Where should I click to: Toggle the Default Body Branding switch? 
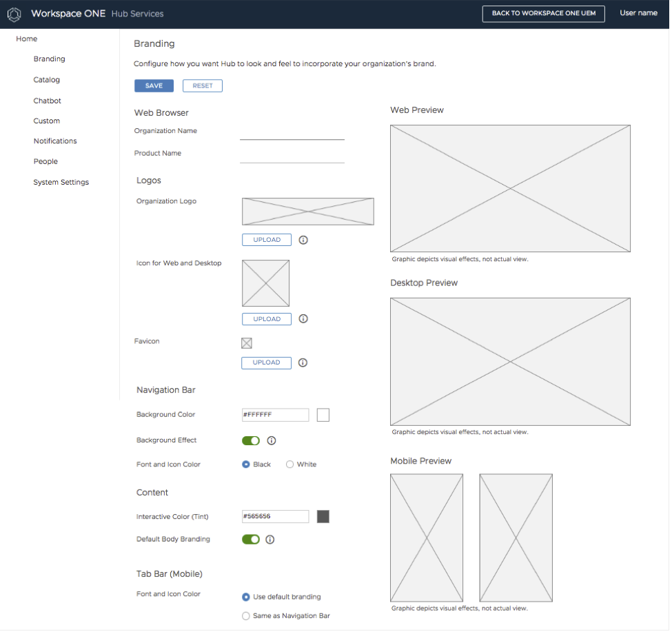click(251, 540)
